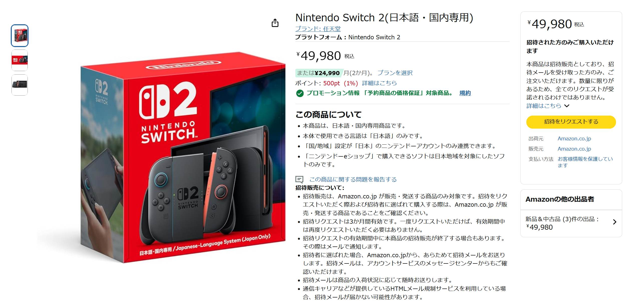This screenshot has height=301, width=644.
Task: Open the ブランド: 任天堂 link
Action: coord(318,29)
